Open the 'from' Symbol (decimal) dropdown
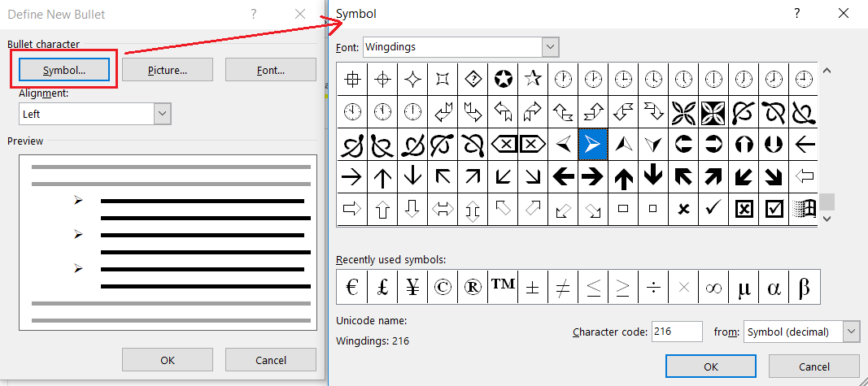868x386 pixels. (851, 332)
